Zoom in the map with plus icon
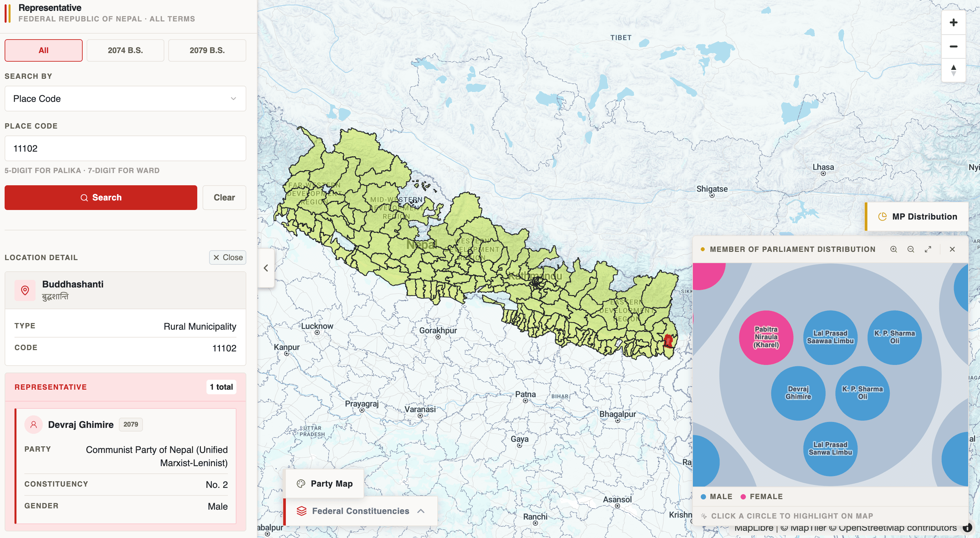The width and height of the screenshot is (980, 538). pyautogui.click(x=953, y=22)
